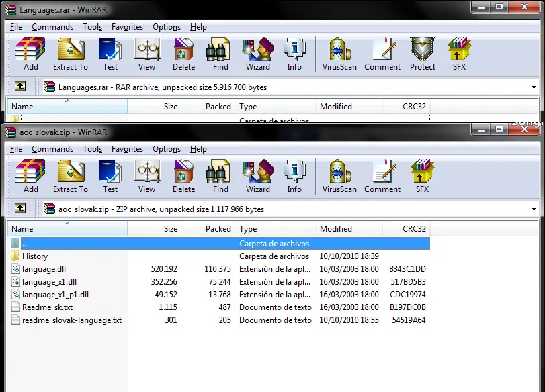Image resolution: width=545 pixels, height=392 pixels.
Task: Select the language_x1.dll file
Action: (219, 282)
